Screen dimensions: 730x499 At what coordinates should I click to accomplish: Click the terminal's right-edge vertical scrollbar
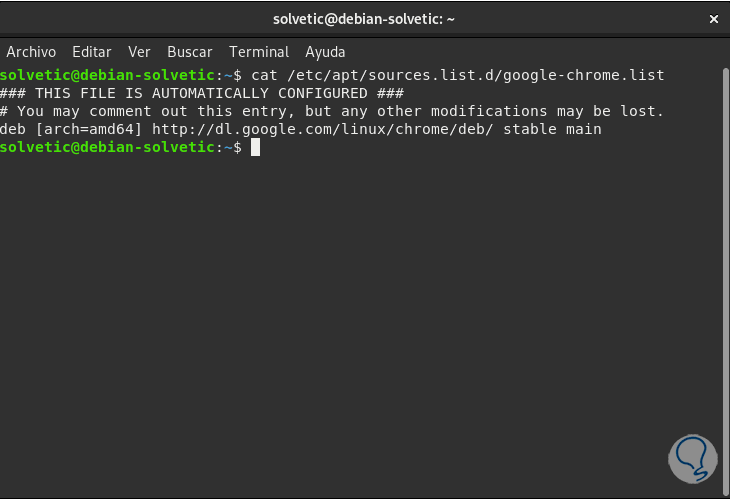pos(724,280)
